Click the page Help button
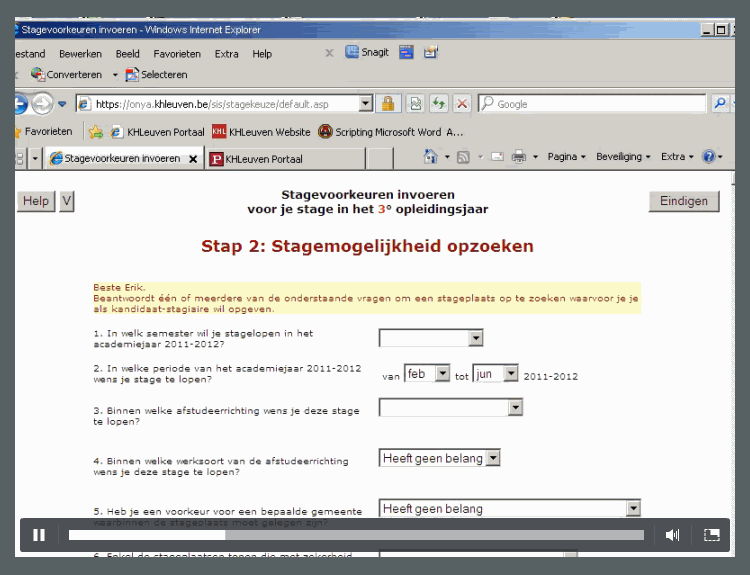Image resolution: width=750 pixels, height=575 pixels. click(36, 201)
